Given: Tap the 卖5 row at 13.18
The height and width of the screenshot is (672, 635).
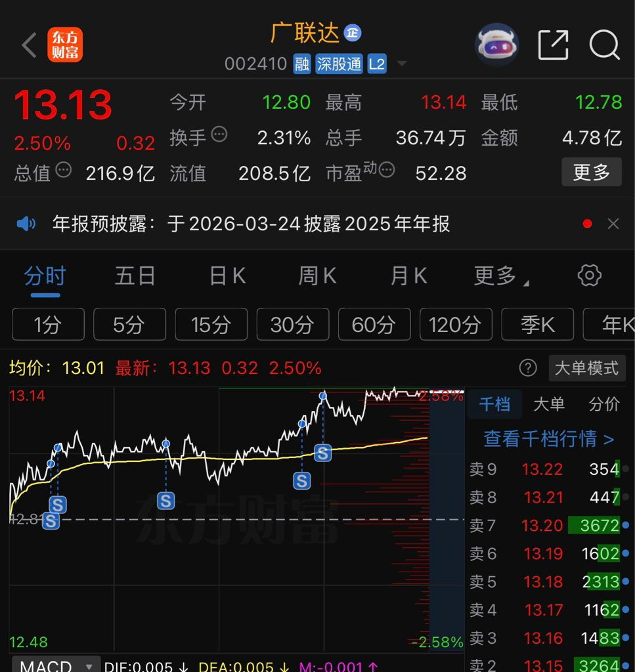Looking at the screenshot, I should click(x=549, y=582).
